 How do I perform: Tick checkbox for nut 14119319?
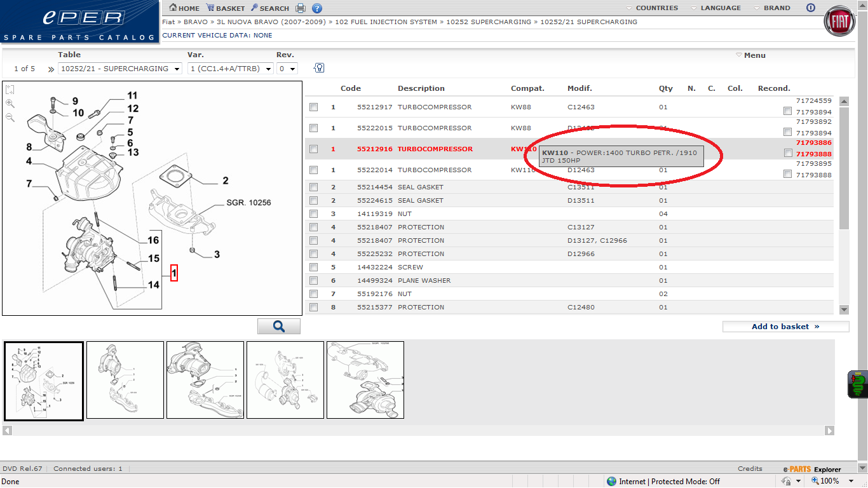313,214
